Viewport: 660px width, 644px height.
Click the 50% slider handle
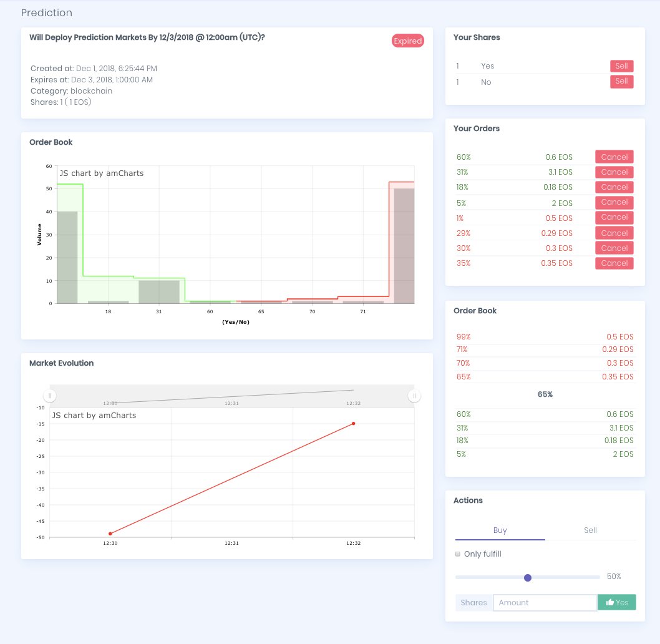[528, 577]
